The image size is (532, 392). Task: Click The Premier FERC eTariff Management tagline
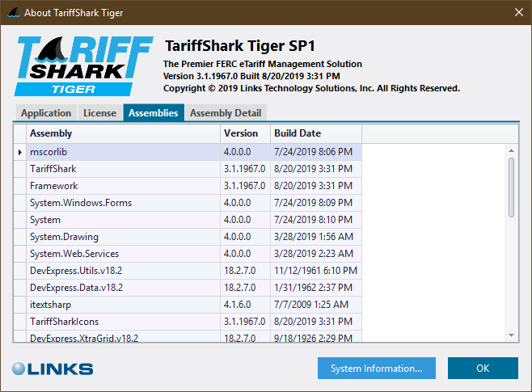(263, 64)
